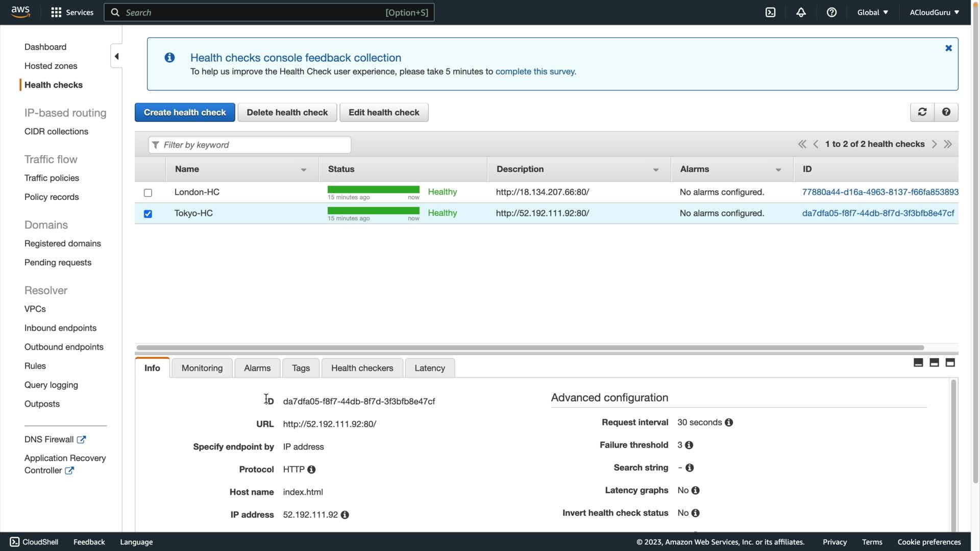Viewport: 980px width, 551px height.
Task: Switch to the Monitoring tab
Action: pyautogui.click(x=202, y=368)
